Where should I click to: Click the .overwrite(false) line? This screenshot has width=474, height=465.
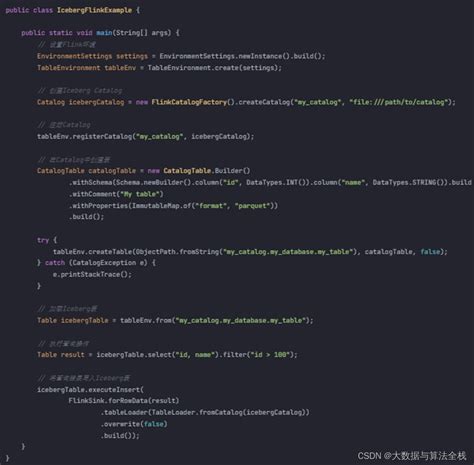pos(134,424)
